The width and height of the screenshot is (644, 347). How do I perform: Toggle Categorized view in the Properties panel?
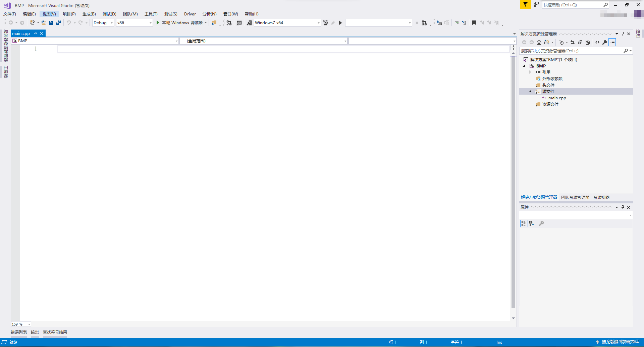pos(524,224)
